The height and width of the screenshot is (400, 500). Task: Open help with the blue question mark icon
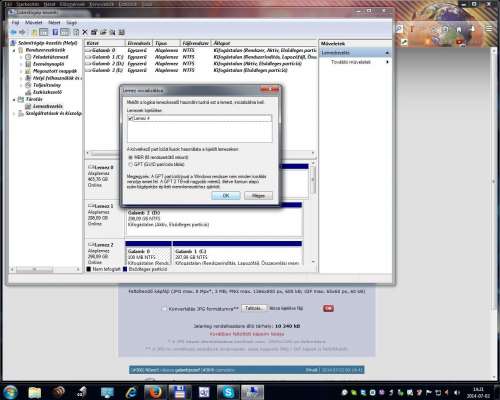point(55,32)
